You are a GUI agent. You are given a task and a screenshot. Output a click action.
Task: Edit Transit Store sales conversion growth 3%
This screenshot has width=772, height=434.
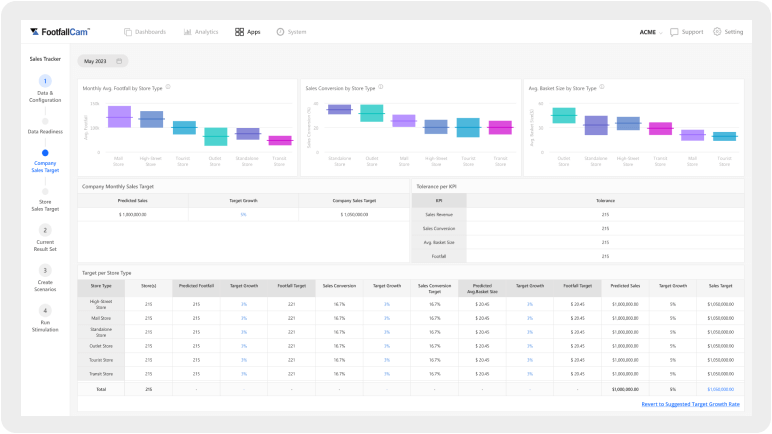coord(387,374)
